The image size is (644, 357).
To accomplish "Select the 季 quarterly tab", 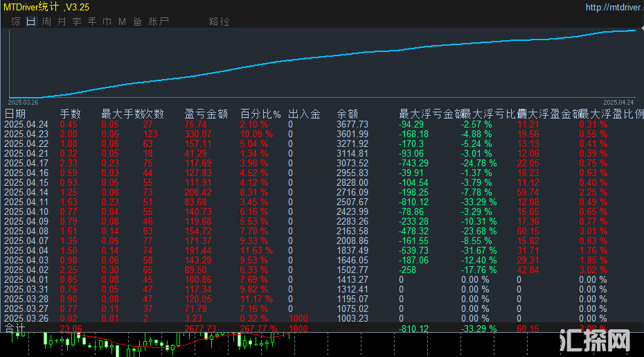I will (76, 21).
